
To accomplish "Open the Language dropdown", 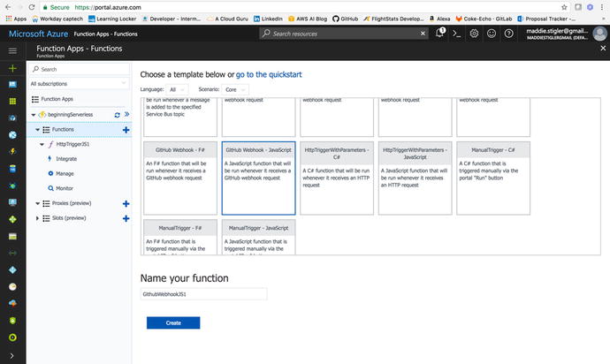I will (x=176, y=89).
